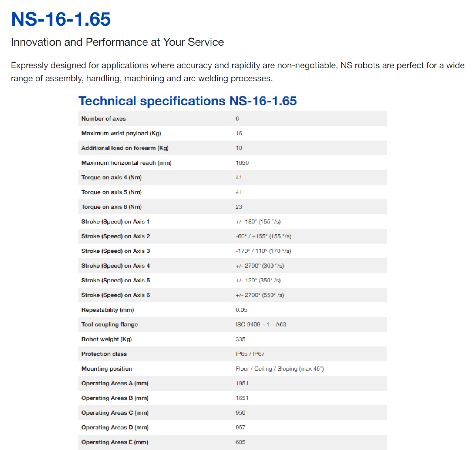The width and height of the screenshot is (476, 450).
Task: Select the Torque on axis 4 (Nm) label
Action: click(111, 178)
